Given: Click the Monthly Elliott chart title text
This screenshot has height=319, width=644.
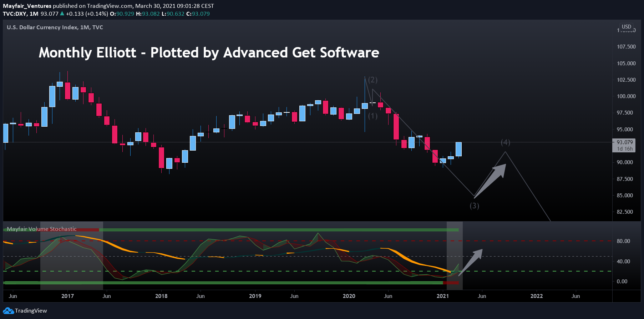Looking at the screenshot, I should (209, 53).
